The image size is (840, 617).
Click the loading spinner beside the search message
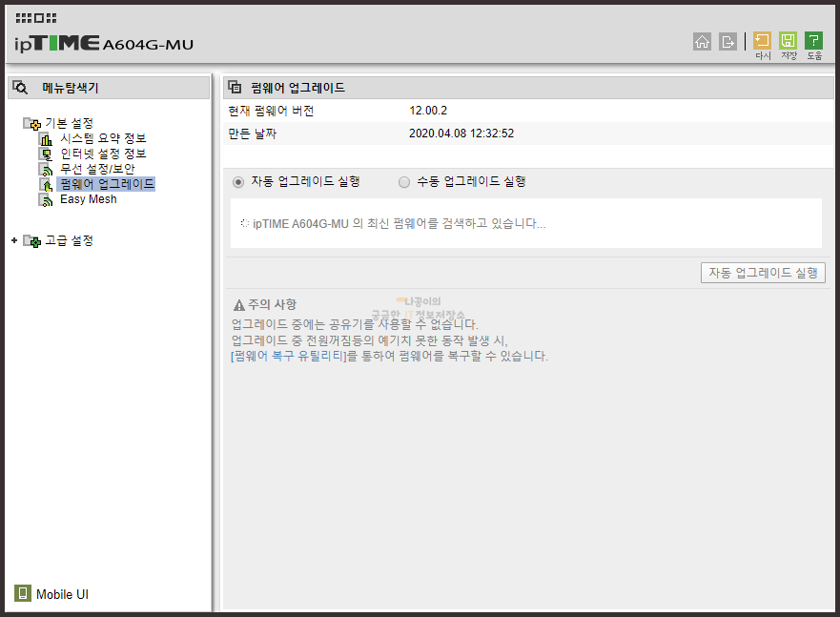(244, 223)
